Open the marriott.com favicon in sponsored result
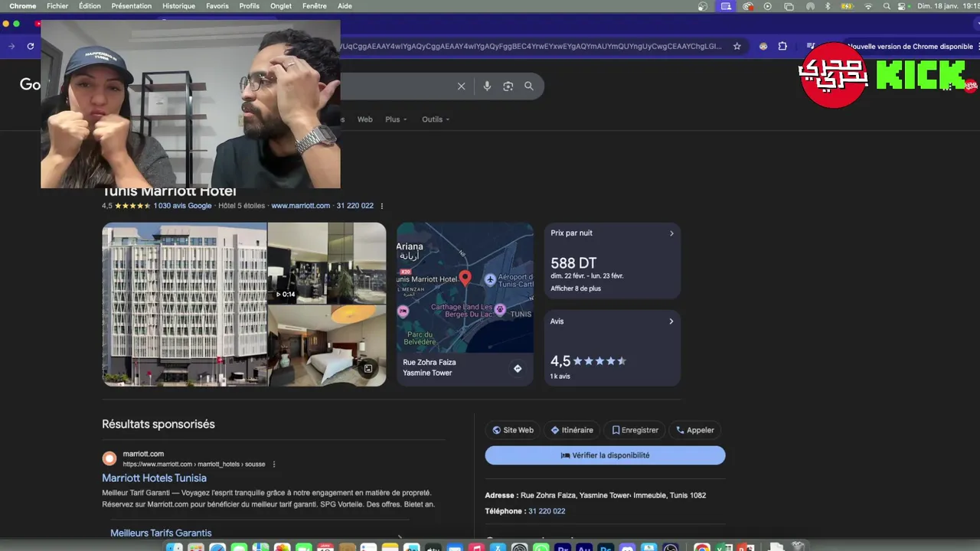The width and height of the screenshot is (980, 551). (x=109, y=458)
